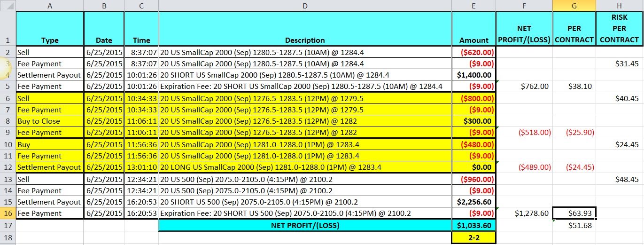644x245 pixels.
Task: Select the $31.45 risk cell
Action: tap(620, 63)
